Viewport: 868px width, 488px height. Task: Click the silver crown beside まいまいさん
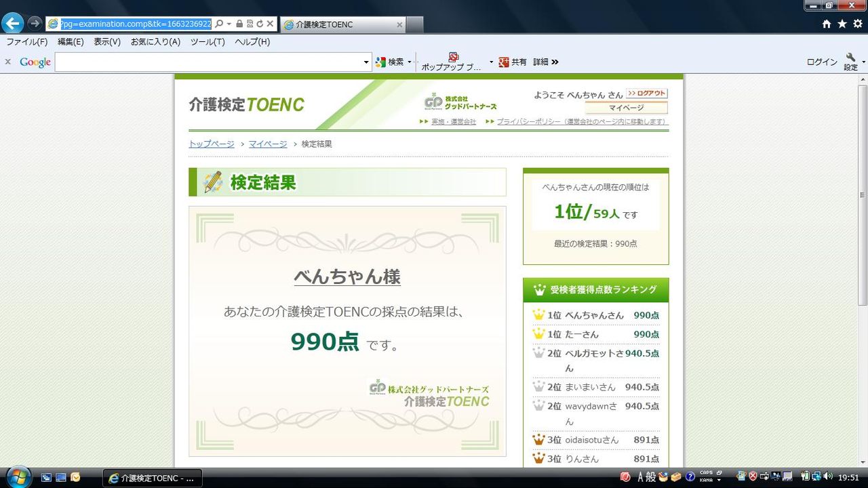tap(539, 386)
